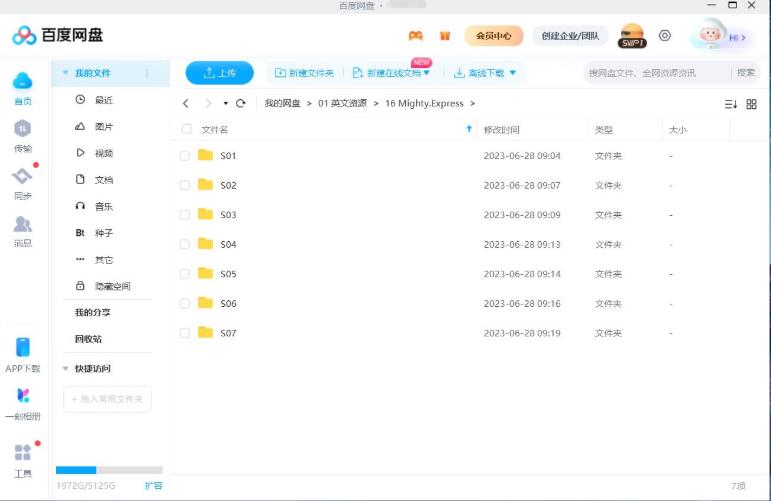
Task: Open settings hexagon icon in header
Action: 665,35
